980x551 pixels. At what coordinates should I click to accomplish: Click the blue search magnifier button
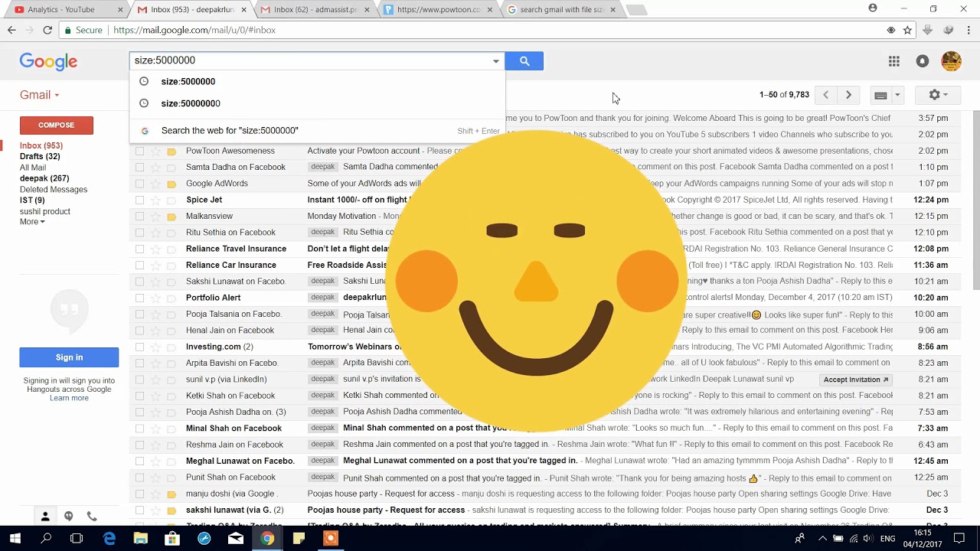click(x=524, y=61)
